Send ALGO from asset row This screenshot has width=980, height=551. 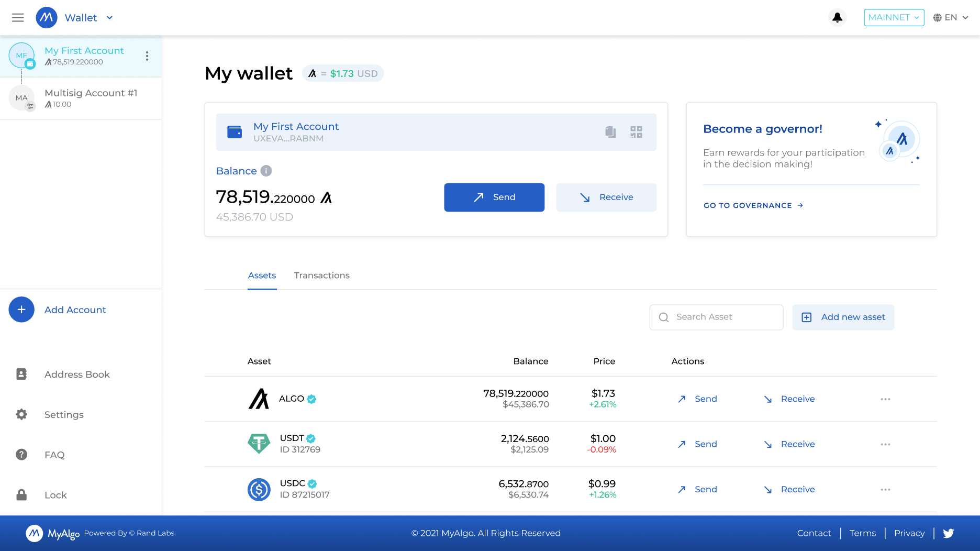coord(697,399)
